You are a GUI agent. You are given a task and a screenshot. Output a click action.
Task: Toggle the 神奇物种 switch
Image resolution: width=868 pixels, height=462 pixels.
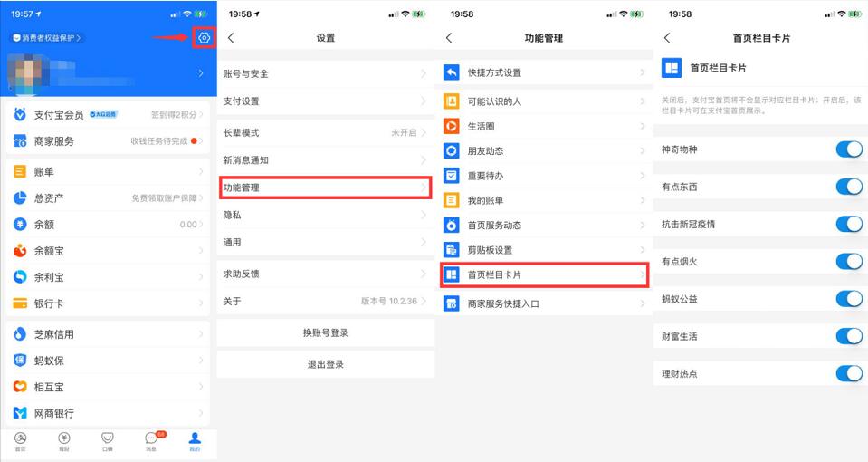849,149
